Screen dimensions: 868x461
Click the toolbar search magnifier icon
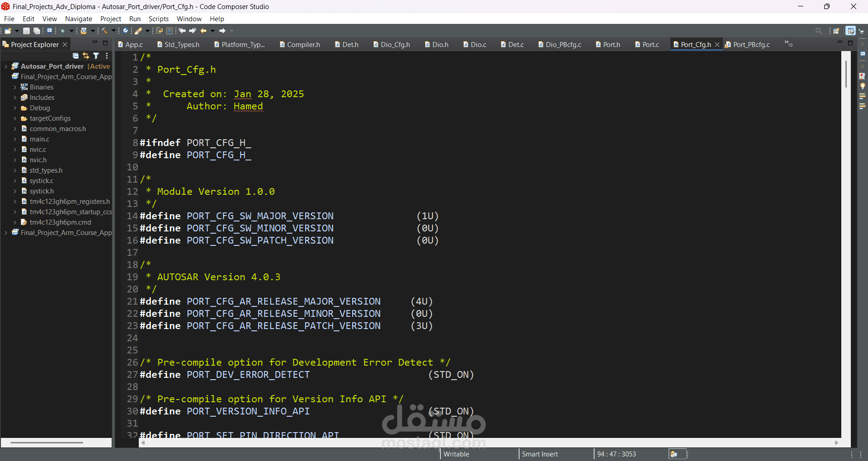[819, 31]
